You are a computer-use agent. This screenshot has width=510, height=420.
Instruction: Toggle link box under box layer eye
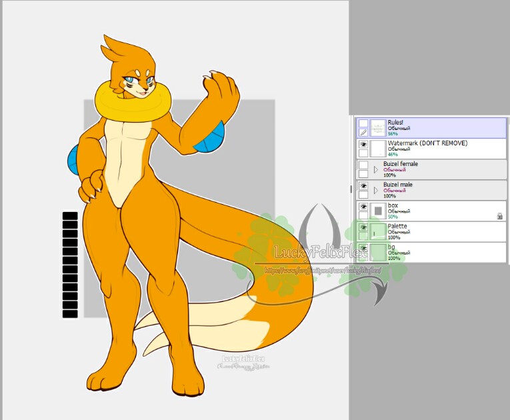[363, 216]
